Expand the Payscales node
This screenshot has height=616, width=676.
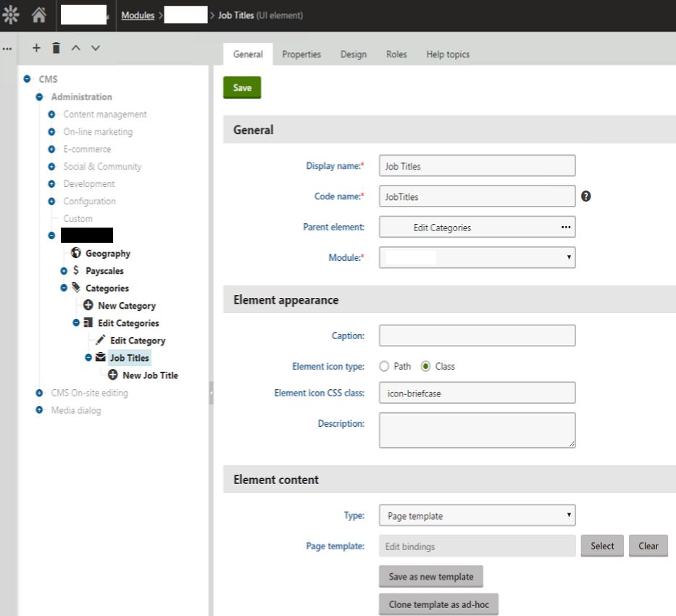64,271
